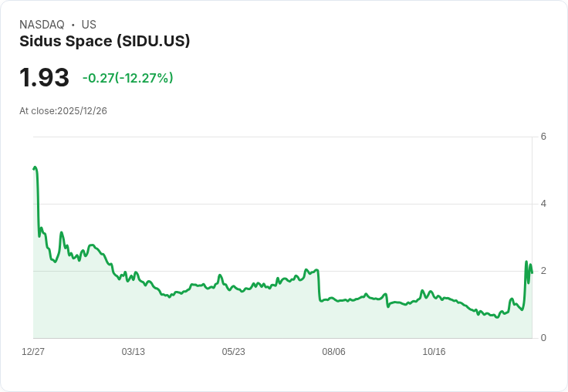Click the 1.93 closing price
The height and width of the screenshot is (392, 568).
[45, 78]
